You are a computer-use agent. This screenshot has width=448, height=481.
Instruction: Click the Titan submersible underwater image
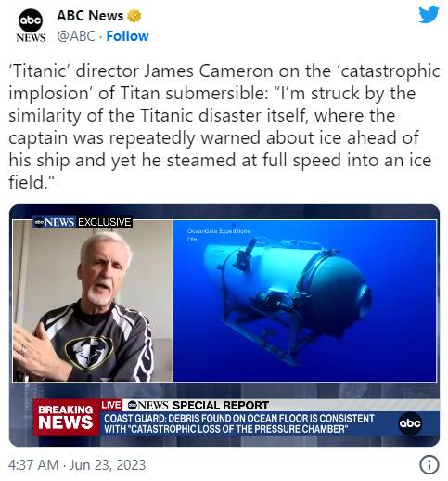(x=304, y=301)
